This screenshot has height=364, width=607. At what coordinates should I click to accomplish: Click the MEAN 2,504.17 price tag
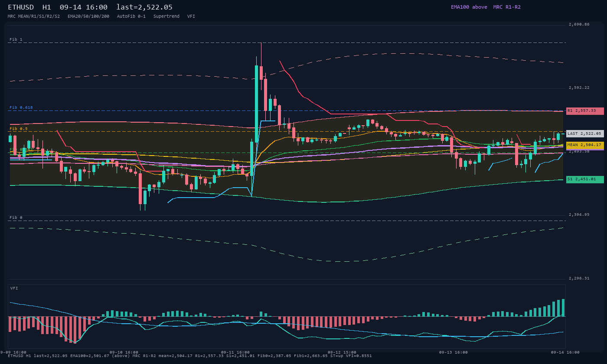[x=585, y=145]
